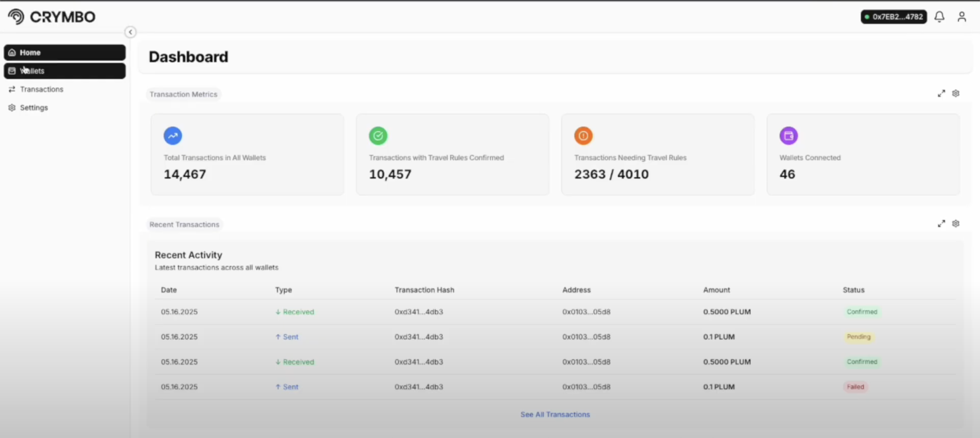Expand the Recent Transactions panel
This screenshot has width=980, height=438.
pyautogui.click(x=941, y=224)
